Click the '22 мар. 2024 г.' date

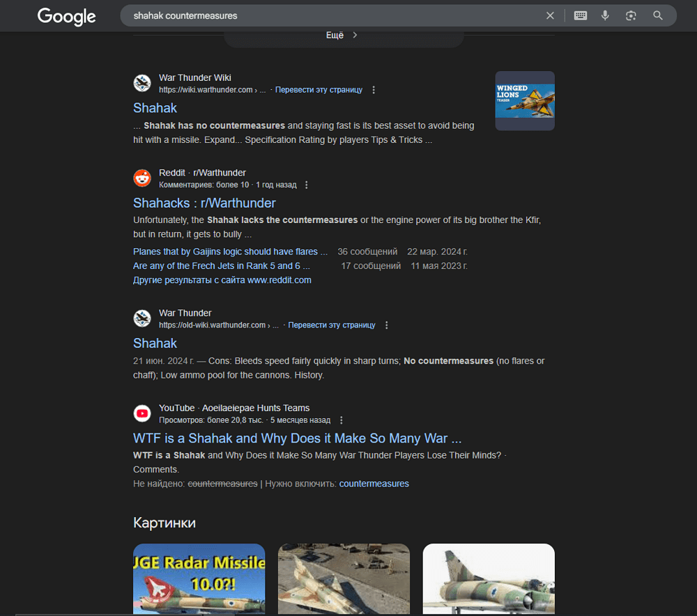[x=438, y=252]
